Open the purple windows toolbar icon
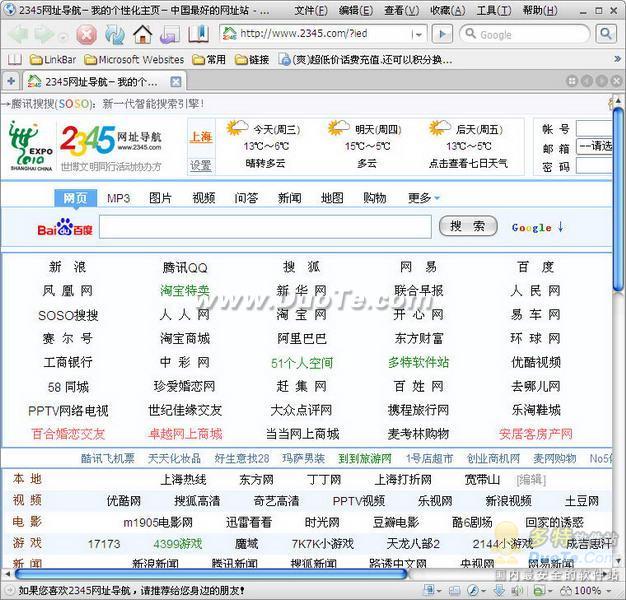The height and width of the screenshot is (600, 626). click(170, 35)
